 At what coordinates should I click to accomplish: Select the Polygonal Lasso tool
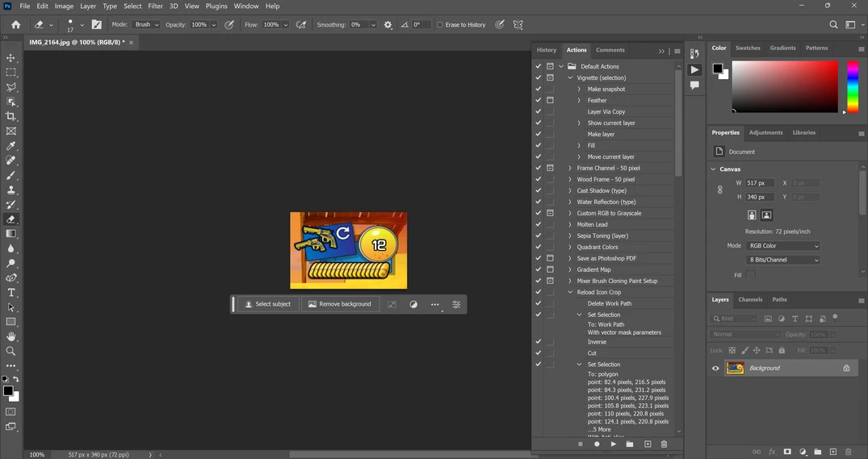tap(10, 87)
